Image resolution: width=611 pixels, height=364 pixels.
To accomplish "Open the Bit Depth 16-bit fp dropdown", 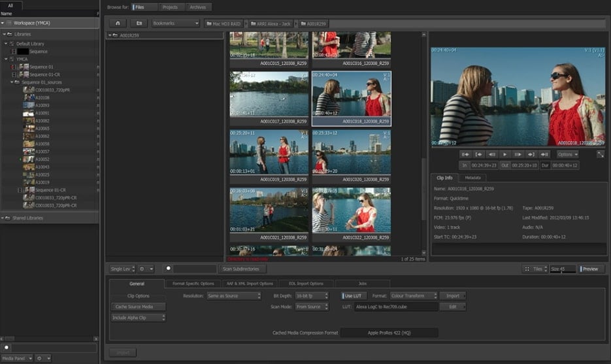I will tap(312, 296).
